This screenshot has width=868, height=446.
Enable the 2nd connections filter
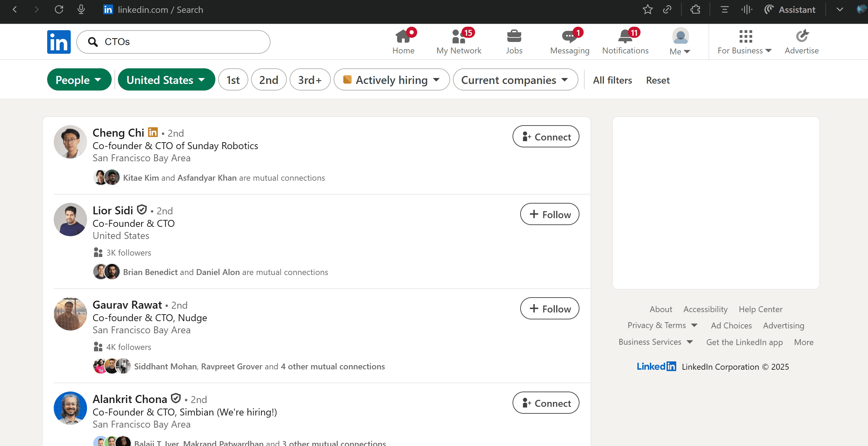268,79
